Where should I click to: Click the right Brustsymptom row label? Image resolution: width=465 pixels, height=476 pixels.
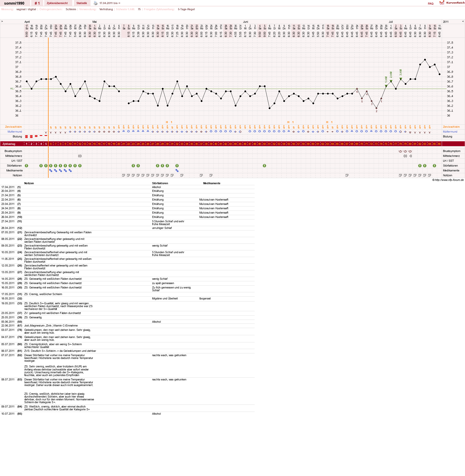click(452, 151)
